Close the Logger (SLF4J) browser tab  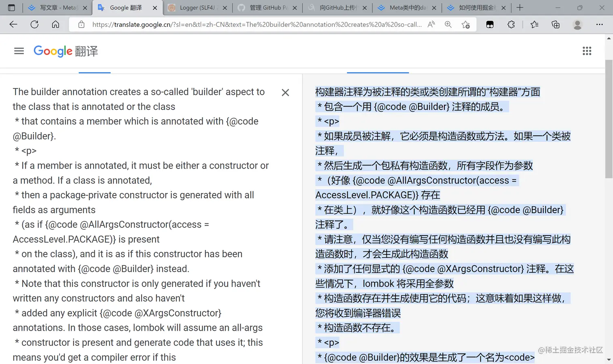[x=225, y=8]
